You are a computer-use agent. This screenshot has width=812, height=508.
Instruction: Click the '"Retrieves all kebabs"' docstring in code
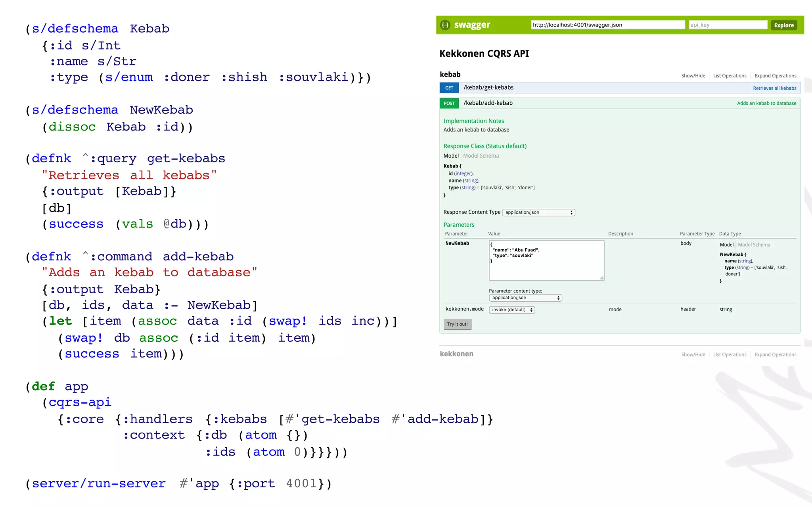[x=129, y=175]
